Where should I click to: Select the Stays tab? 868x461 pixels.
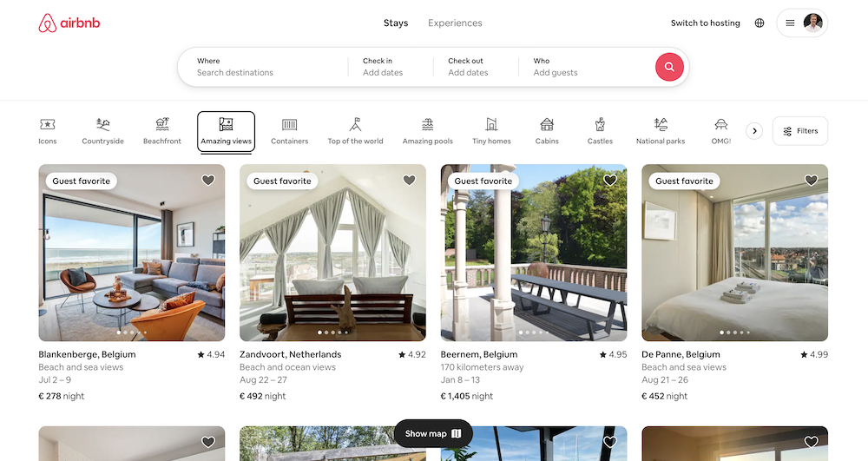(x=396, y=23)
